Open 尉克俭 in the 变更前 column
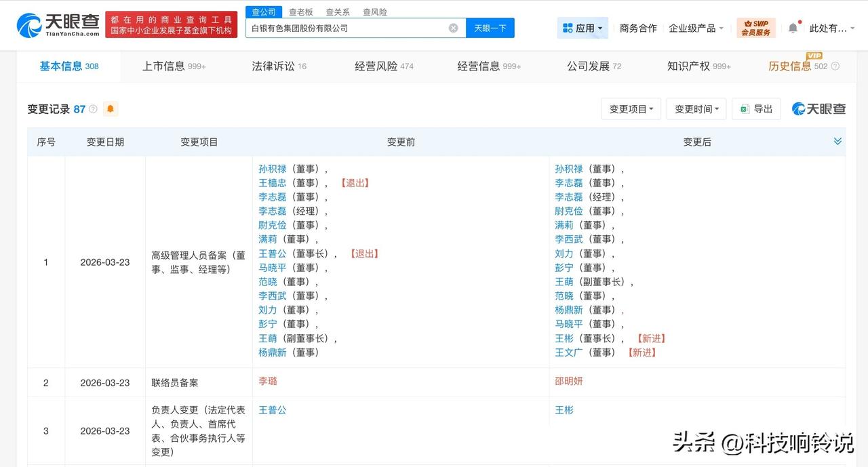The height and width of the screenshot is (467, 868). pyautogui.click(x=273, y=225)
